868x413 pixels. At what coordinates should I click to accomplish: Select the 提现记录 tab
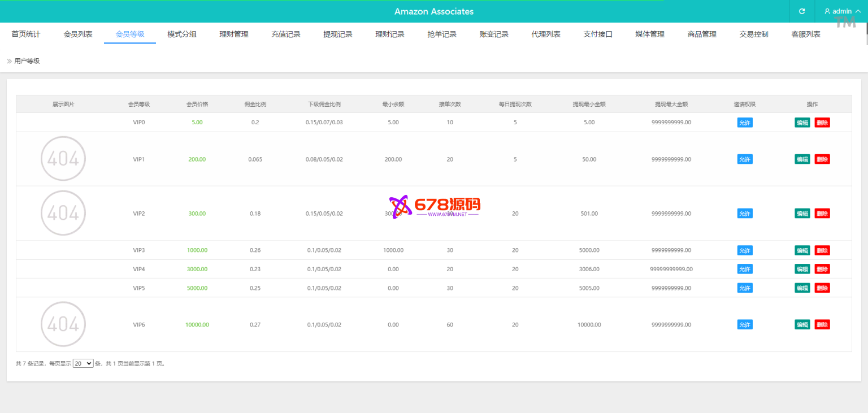pyautogui.click(x=338, y=34)
